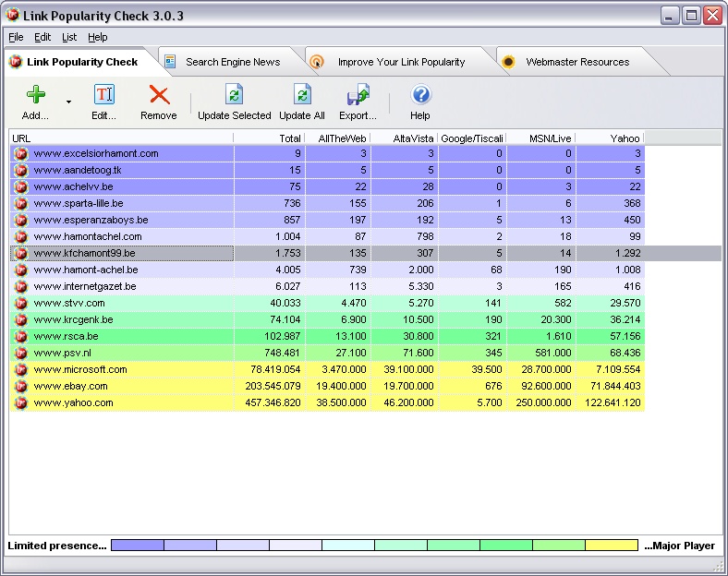Viewport: 728px width, 576px height.
Task: Click Google/Tiscali value 39.500 for microsoft
Action: 487,369
